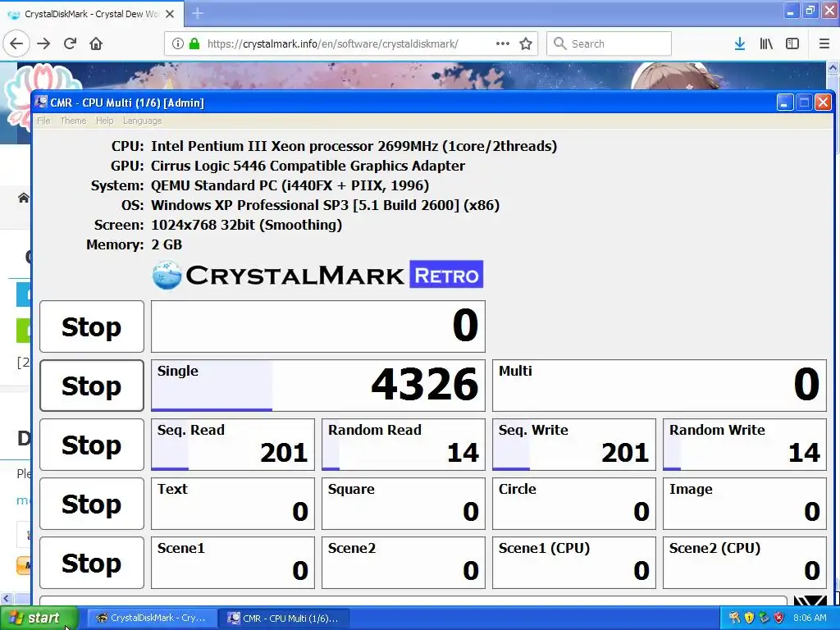Image resolution: width=840 pixels, height=630 pixels.
Task: Stop the Text/Square 2D benchmark row
Action: point(92,504)
